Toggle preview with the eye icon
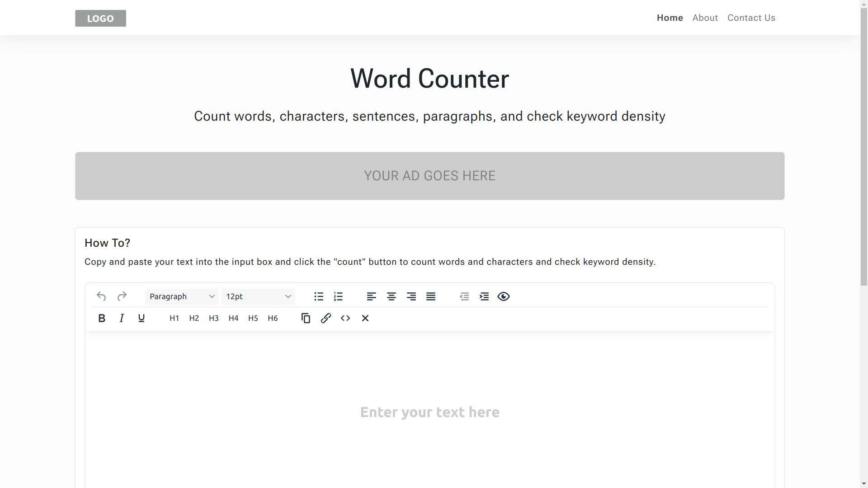868x488 pixels. coord(504,296)
